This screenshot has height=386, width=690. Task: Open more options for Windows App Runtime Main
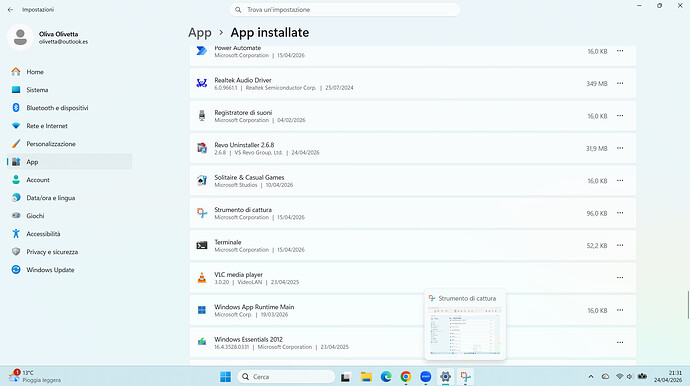point(620,310)
